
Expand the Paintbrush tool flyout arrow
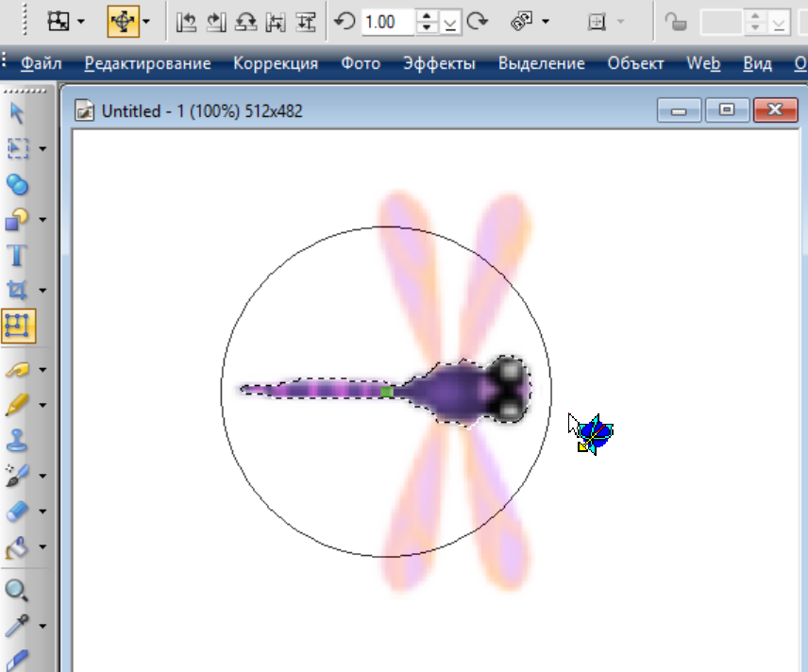pos(42,405)
